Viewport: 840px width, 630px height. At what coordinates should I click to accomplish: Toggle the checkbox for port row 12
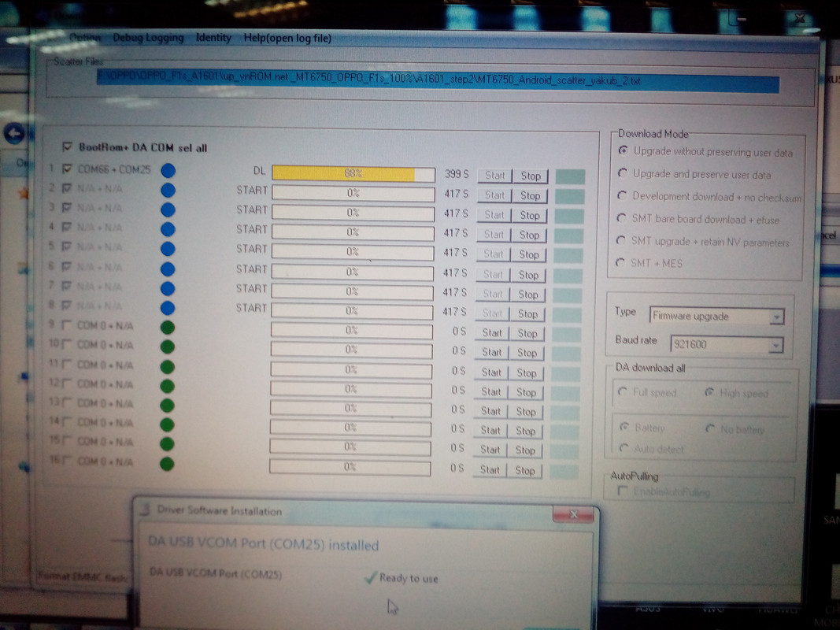67,384
